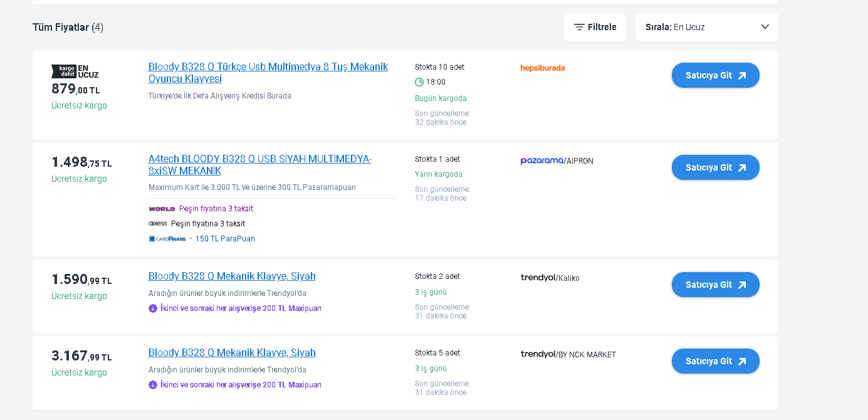Click the /Kaliko seller name

click(x=568, y=278)
